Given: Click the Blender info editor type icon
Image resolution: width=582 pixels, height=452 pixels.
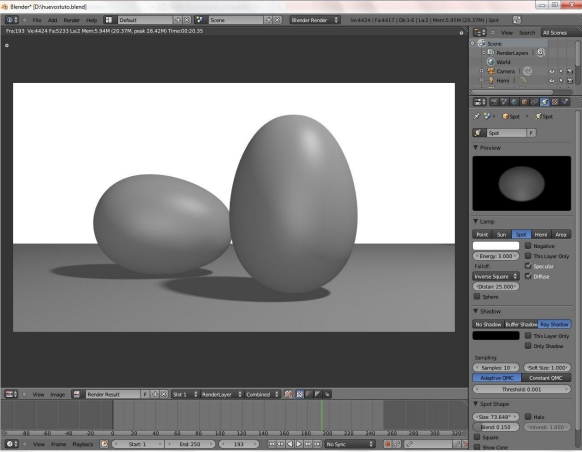Looking at the screenshot, I should pos(12,20).
